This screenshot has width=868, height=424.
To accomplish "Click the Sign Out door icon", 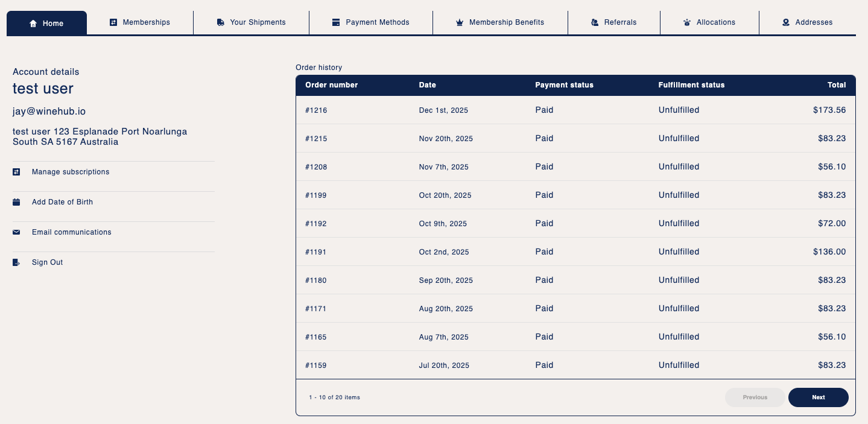I will (x=16, y=262).
